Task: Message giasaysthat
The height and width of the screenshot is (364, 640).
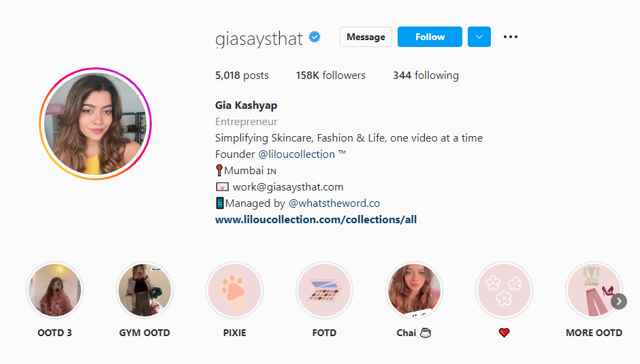Action: point(366,37)
